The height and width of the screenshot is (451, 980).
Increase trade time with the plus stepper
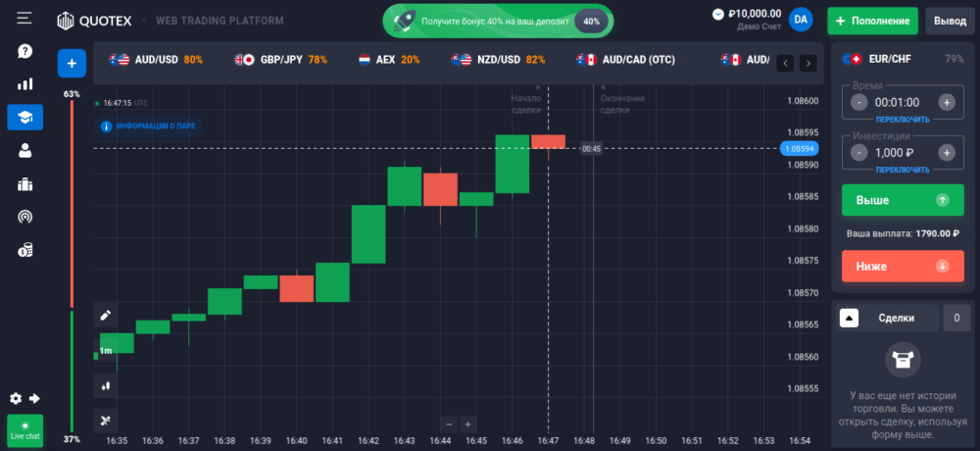[x=947, y=102]
